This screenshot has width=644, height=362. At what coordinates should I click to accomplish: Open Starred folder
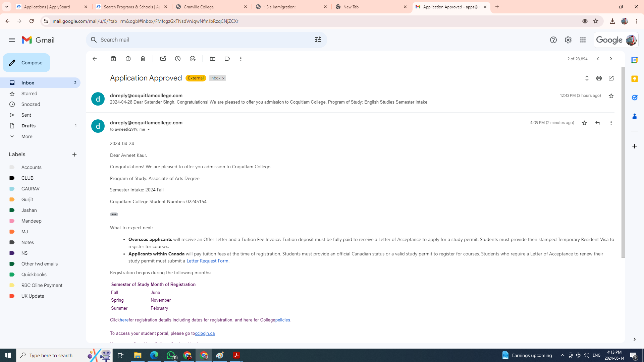(x=40, y=94)
